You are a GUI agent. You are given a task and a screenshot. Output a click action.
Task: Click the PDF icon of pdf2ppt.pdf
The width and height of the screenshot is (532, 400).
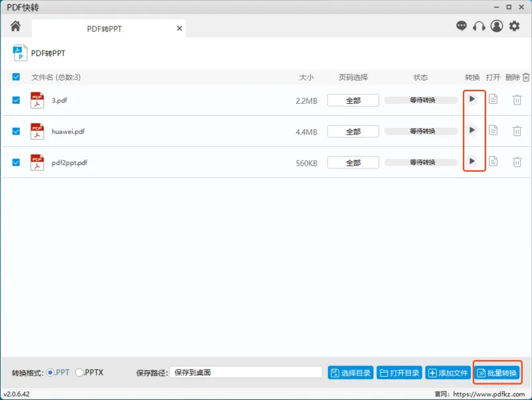(x=37, y=162)
